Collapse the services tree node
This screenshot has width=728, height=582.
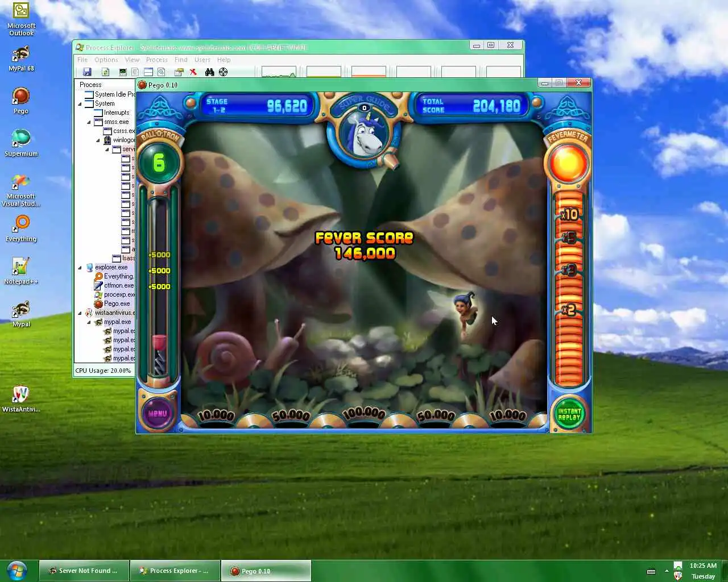[x=107, y=149]
